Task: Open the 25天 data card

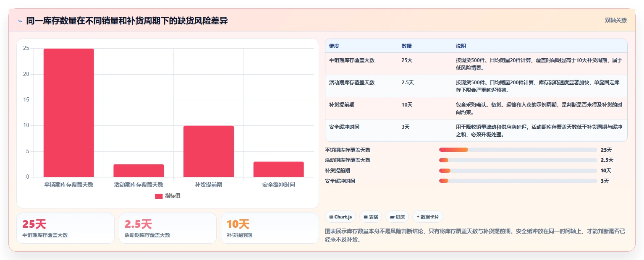Action: (x=65, y=228)
